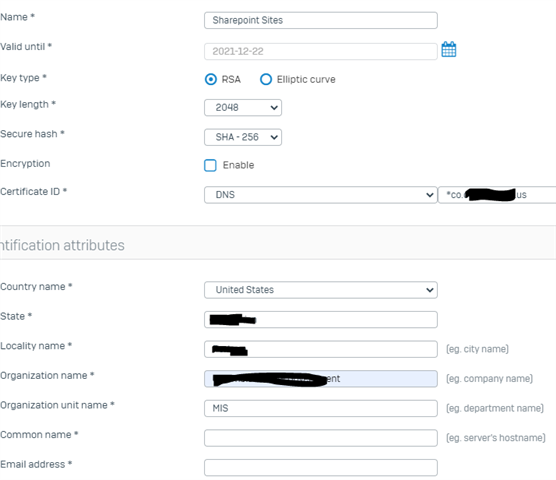Expand the Secure hash SHA-256 dropdown
The image size is (556, 480).
tap(243, 137)
